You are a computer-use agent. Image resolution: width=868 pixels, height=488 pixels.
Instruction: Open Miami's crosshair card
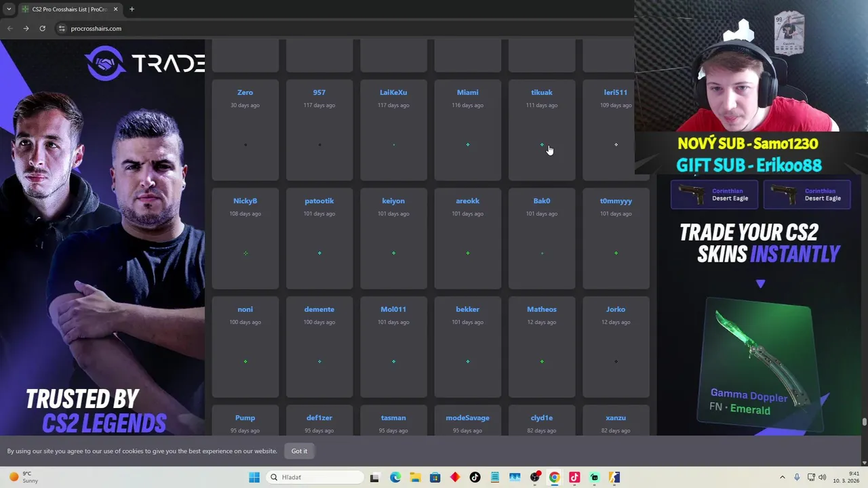coord(467,131)
